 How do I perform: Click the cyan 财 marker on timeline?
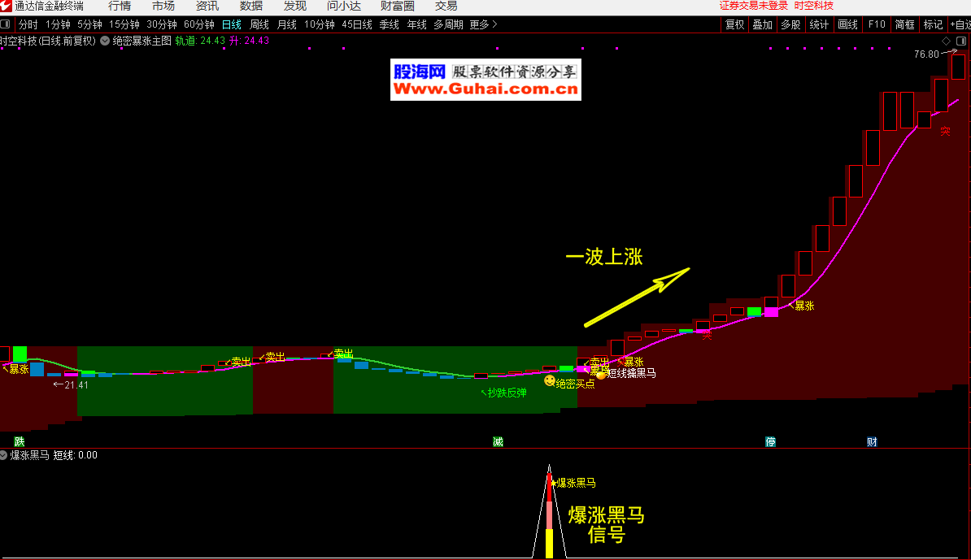pos(872,442)
